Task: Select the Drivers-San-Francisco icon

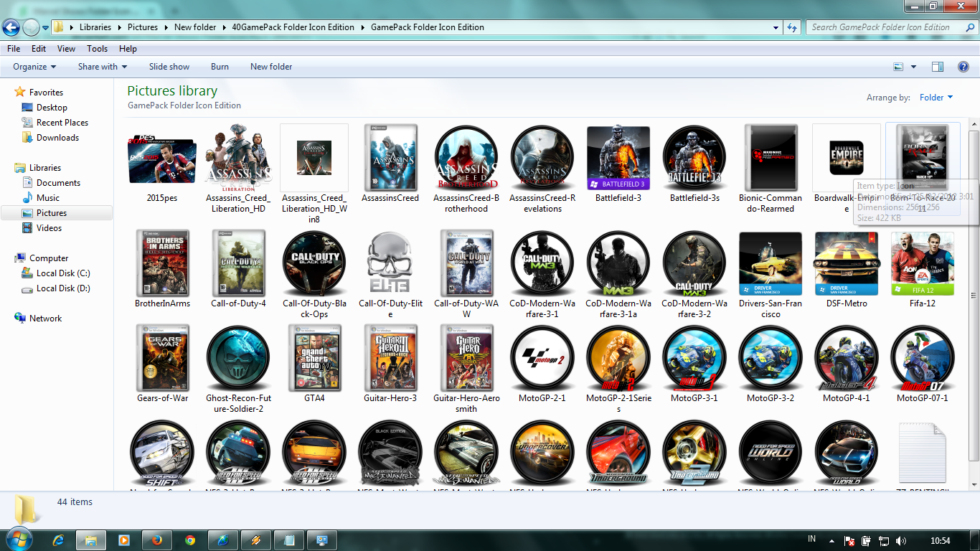Action: click(x=771, y=263)
